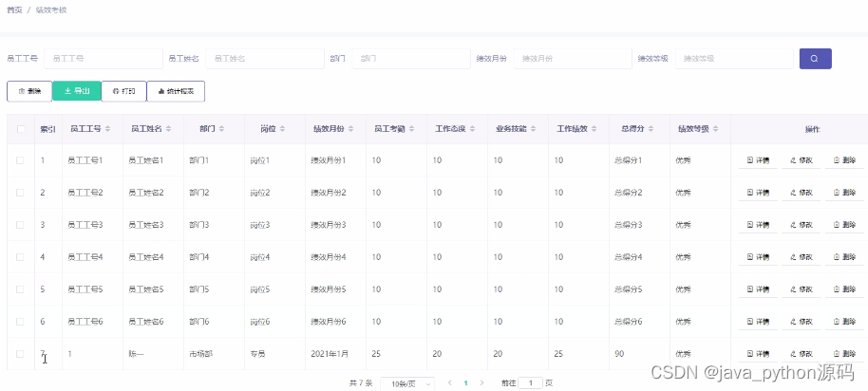Screen dimensions: 868x391
Task: Sort the 工作绩效 column
Action: [594, 129]
